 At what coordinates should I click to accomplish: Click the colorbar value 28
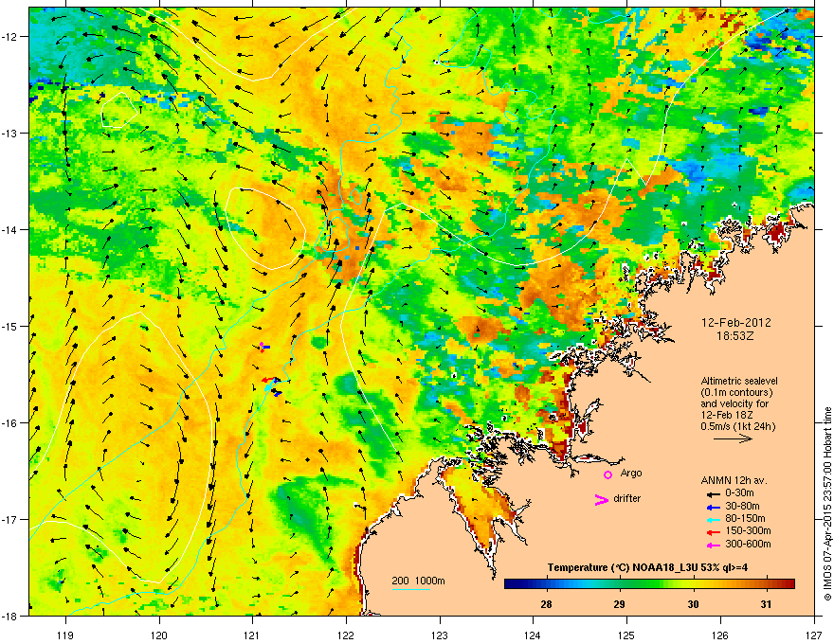pyautogui.click(x=546, y=604)
